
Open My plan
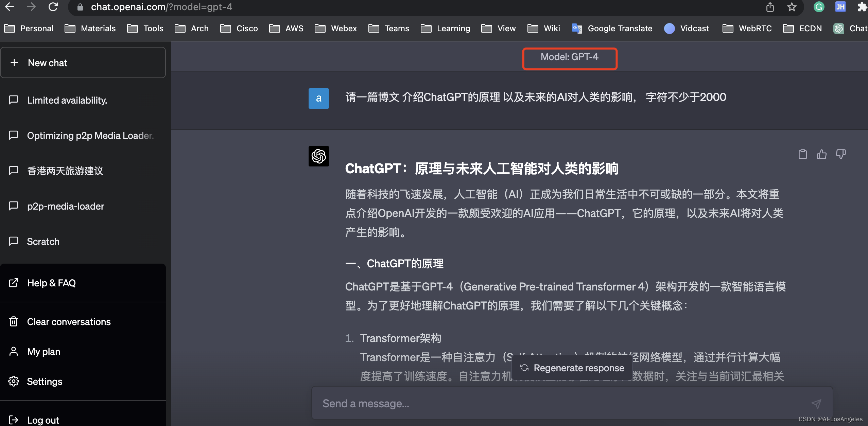click(x=83, y=352)
